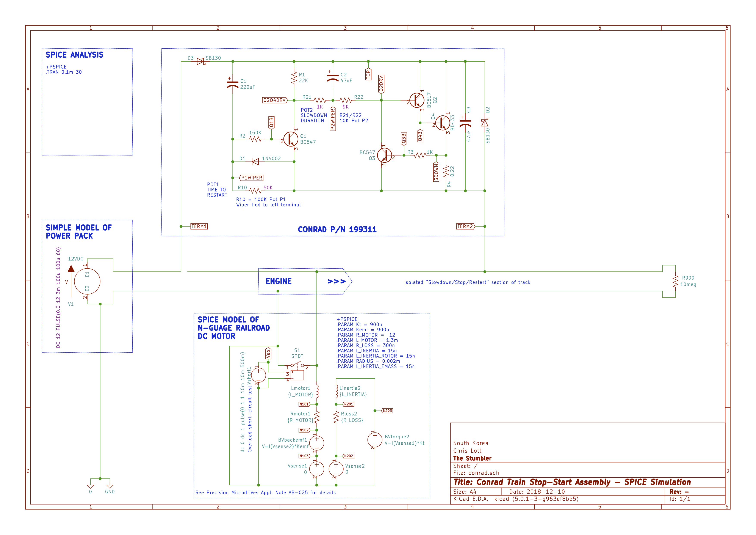Click the BVbackemf1 voltage source symbol

316,443
